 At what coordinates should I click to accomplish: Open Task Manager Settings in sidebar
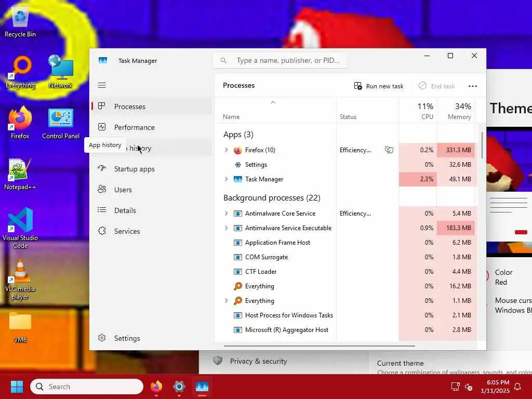click(152, 338)
